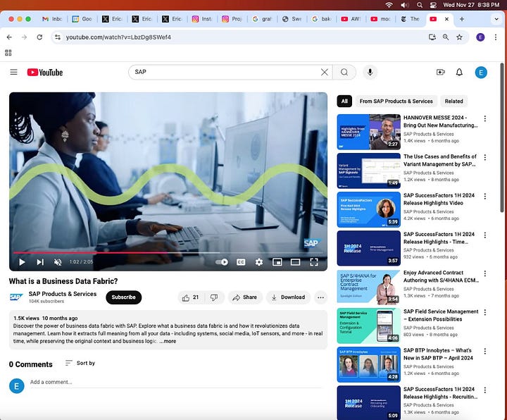Open YouTube notifications bell
Image resolution: width=507 pixels, height=420 pixels.
[459, 72]
